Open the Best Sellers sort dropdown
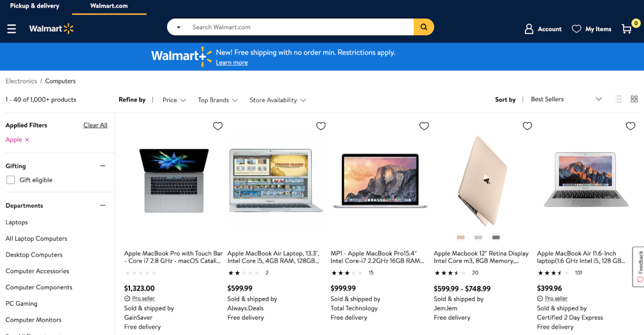 [566, 99]
